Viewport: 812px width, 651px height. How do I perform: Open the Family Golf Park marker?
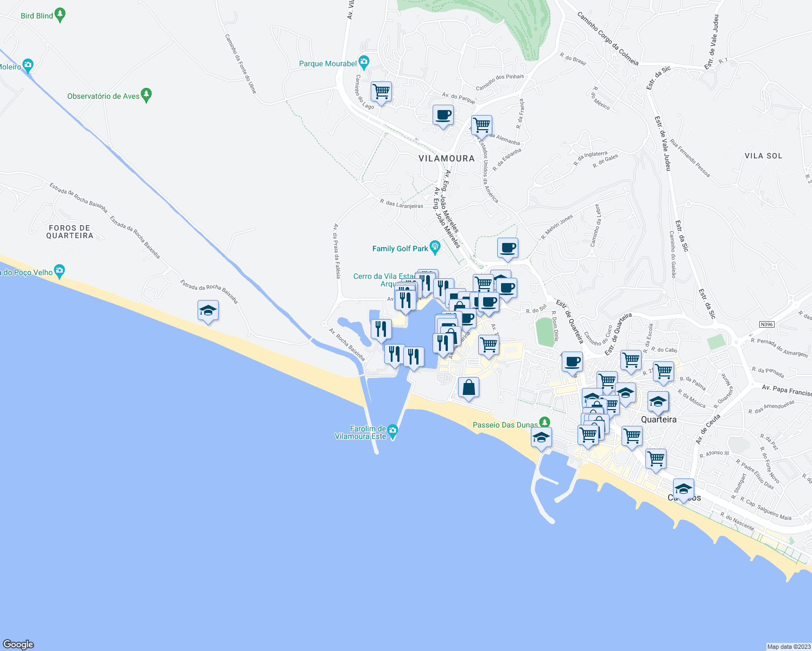point(435,248)
